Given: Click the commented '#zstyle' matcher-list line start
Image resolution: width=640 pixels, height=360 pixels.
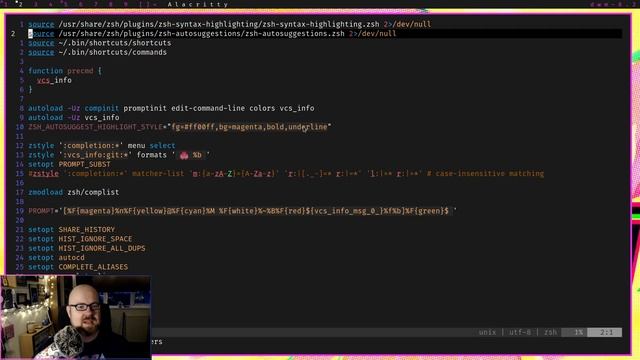Looking at the screenshot, I should coord(43,173).
